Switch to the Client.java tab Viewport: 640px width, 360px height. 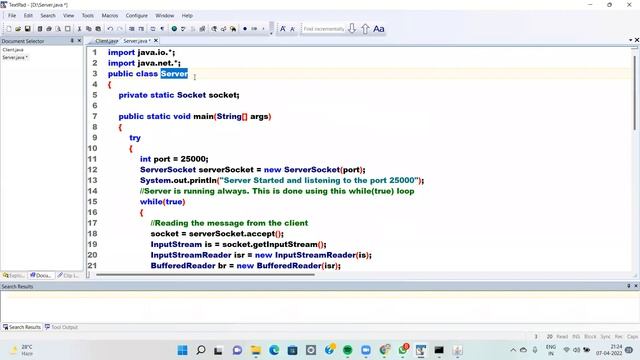click(106, 41)
